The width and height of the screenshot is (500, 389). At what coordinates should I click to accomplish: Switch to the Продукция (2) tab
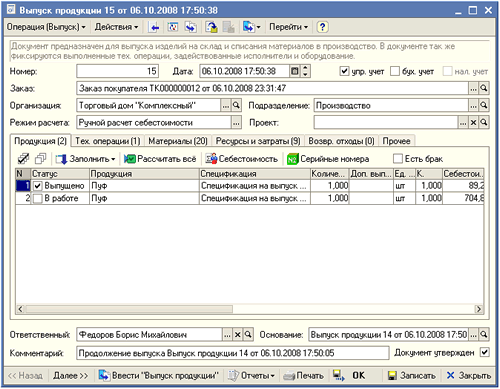40,141
